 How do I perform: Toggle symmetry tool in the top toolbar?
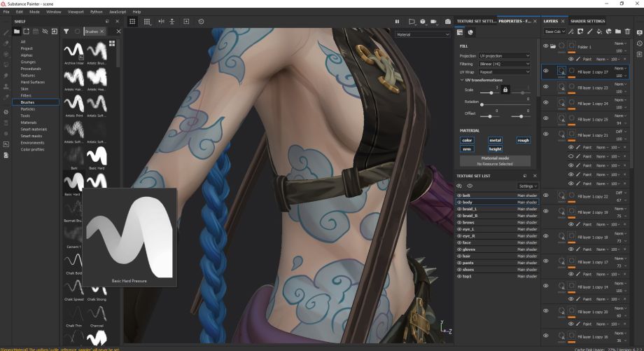tap(161, 22)
